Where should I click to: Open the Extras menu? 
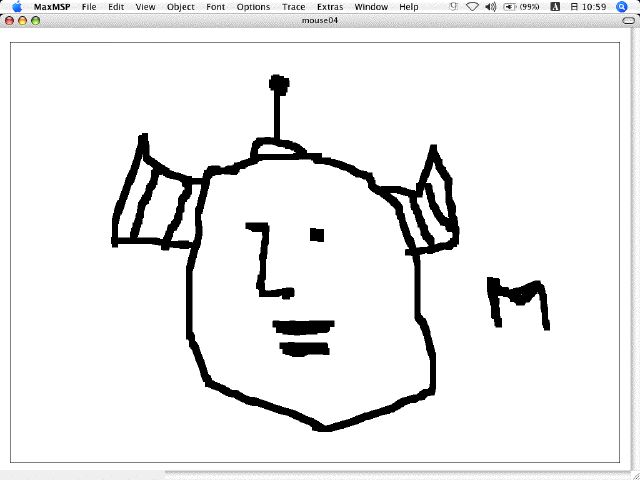coord(330,7)
